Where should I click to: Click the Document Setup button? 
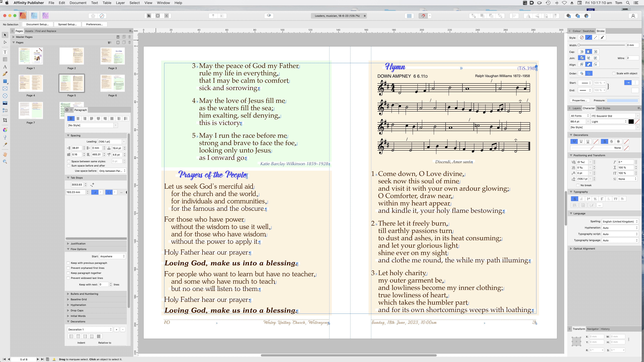click(x=37, y=24)
